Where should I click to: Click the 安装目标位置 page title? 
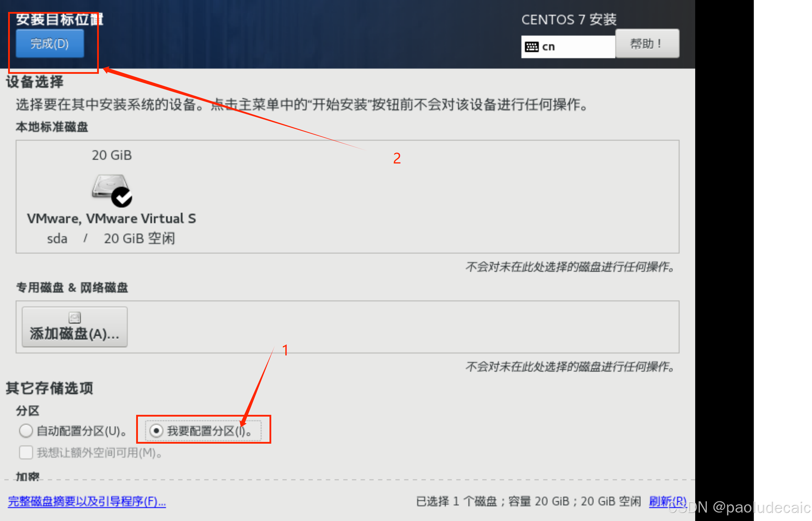tap(59, 19)
